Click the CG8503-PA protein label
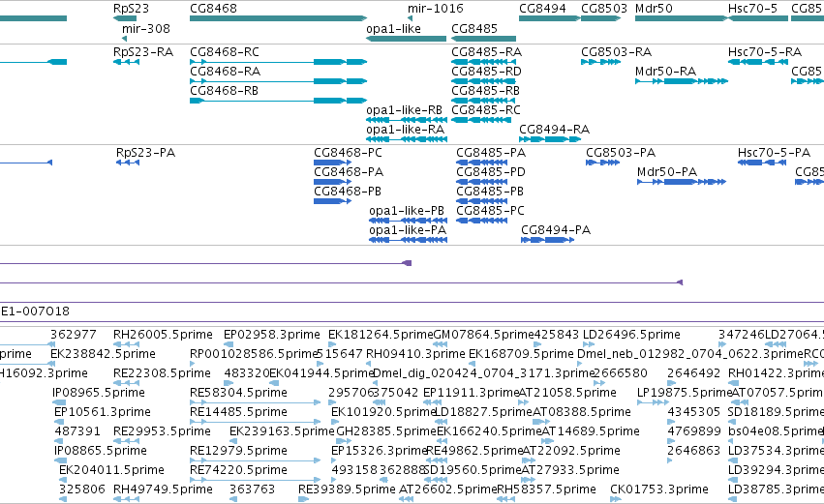The image size is (824, 504). click(x=621, y=153)
